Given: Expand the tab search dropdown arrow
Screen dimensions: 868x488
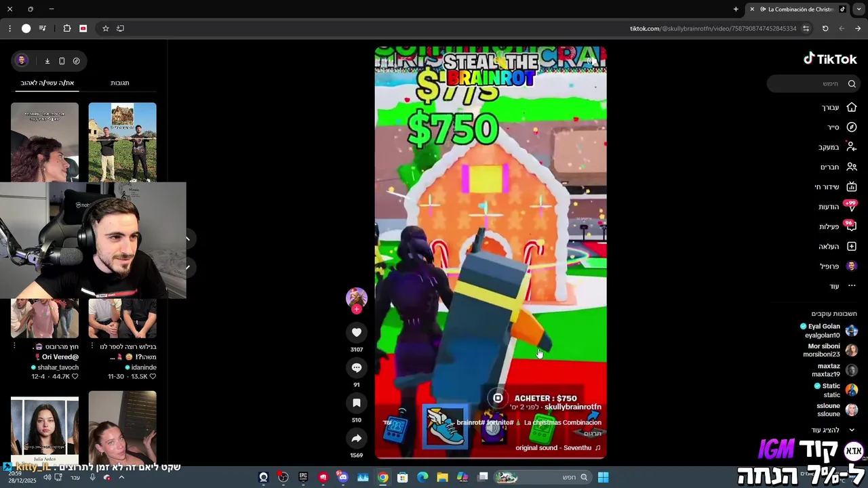Looking at the screenshot, I should pyautogui.click(x=858, y=9).
